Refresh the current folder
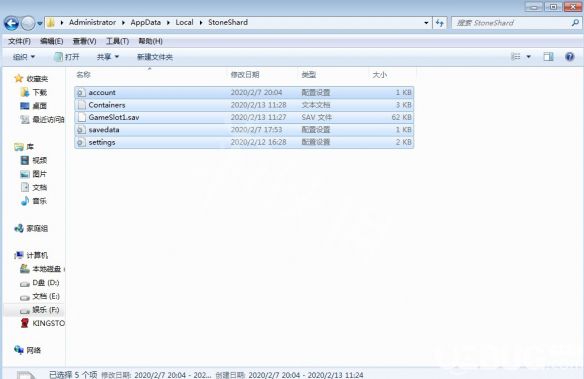This screenshot has width=584, height=379. [x=440, y=23]
